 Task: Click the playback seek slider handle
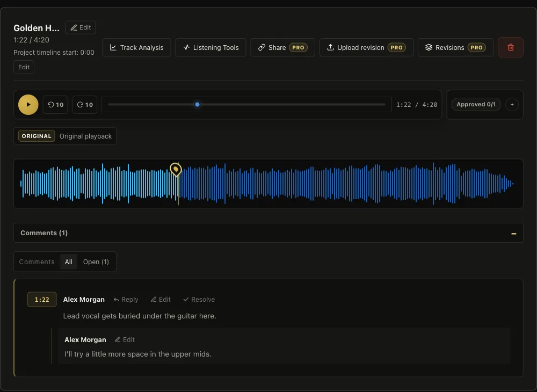click(197, 104)
